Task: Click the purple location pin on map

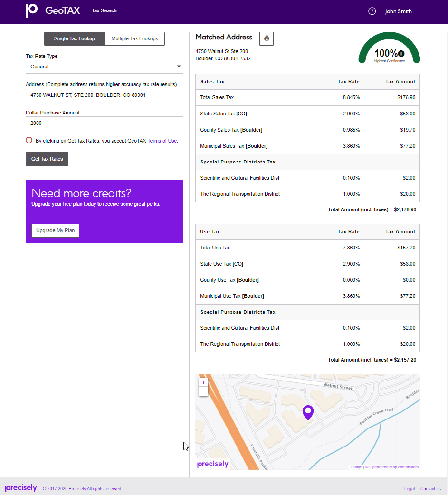Action: pyautogui.click(x=308, y=412)
